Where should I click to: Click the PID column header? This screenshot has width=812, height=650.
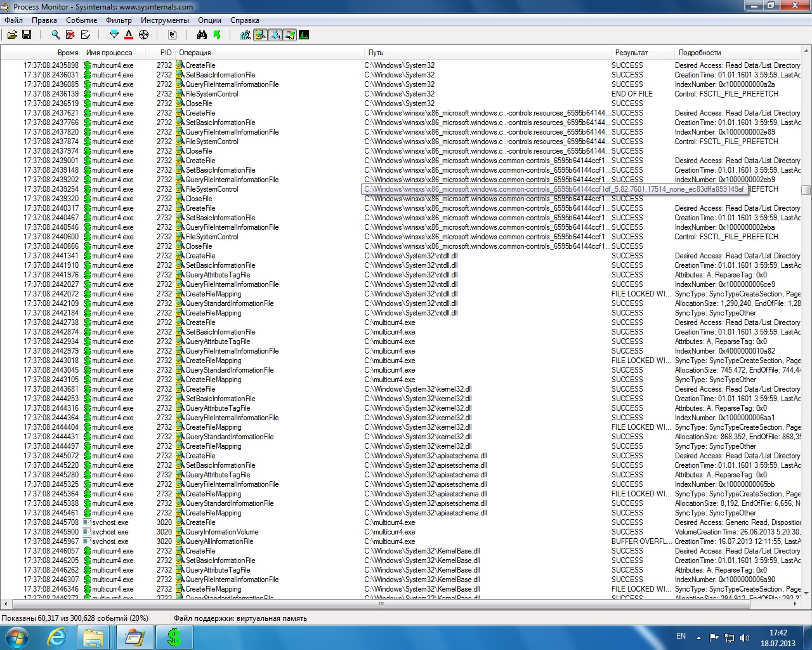(x=160, y=53)
